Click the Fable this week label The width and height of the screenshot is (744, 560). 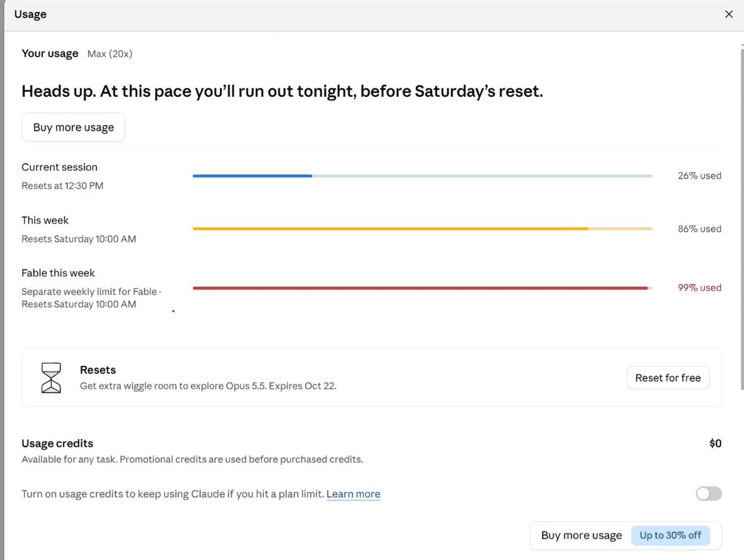pos(58,273)
